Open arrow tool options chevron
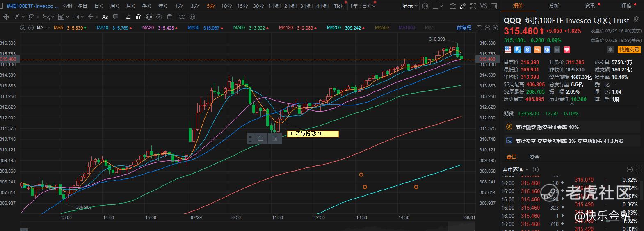Image resolution: width=644 pixels, height=231 pixels. tap(97, 17)
